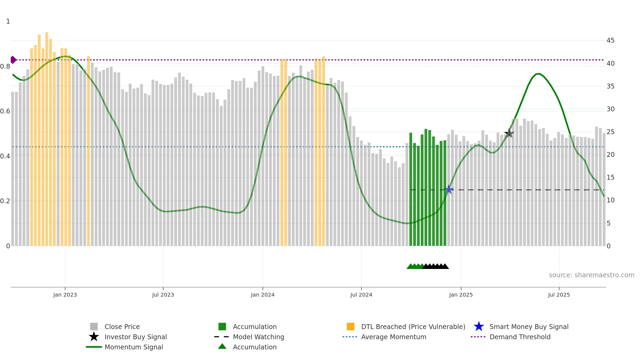Click the 0.8 left axis value
Image resolution: width=644 pixels, height=362 pixels.
point(5,67)
